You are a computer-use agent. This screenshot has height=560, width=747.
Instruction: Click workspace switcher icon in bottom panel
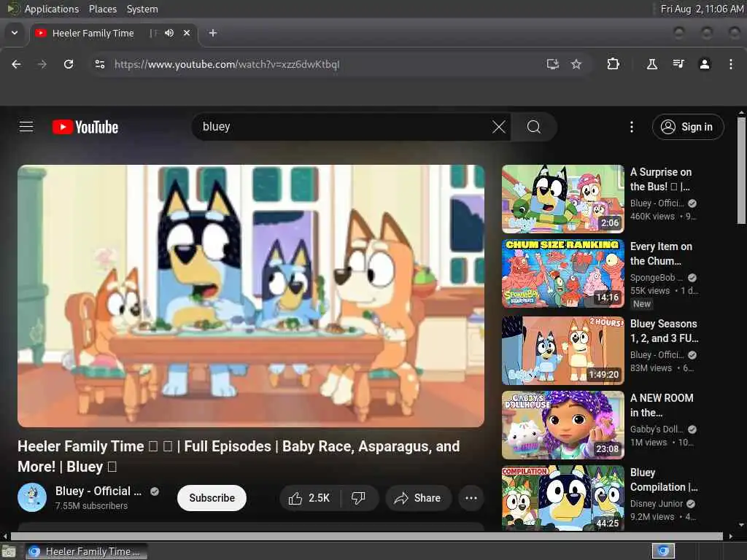pos(663,551)
